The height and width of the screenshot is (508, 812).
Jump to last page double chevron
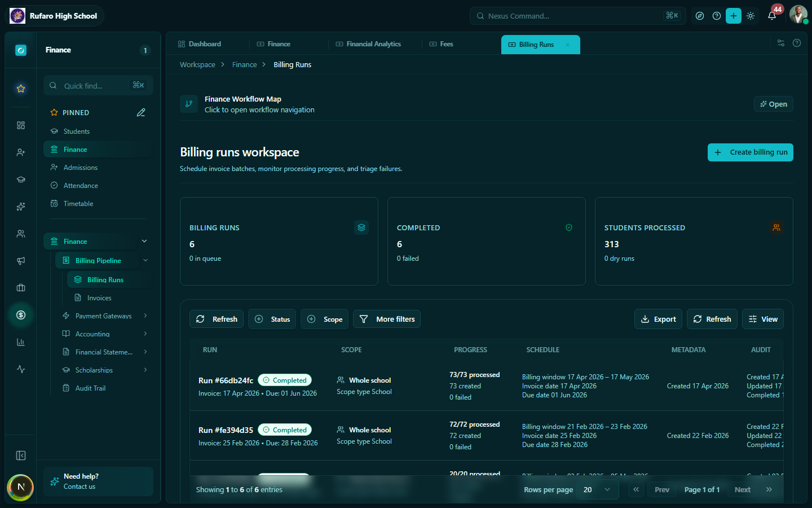point(769,489)
